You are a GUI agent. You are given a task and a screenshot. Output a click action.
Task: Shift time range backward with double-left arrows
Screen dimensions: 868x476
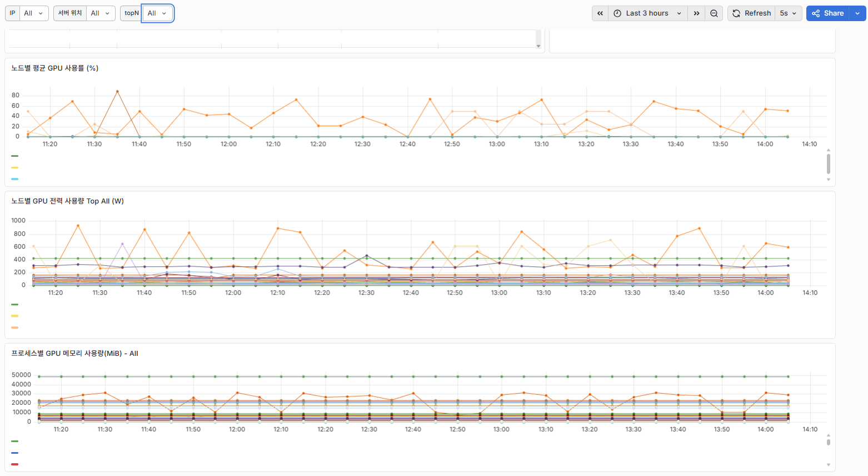[600, 13]
